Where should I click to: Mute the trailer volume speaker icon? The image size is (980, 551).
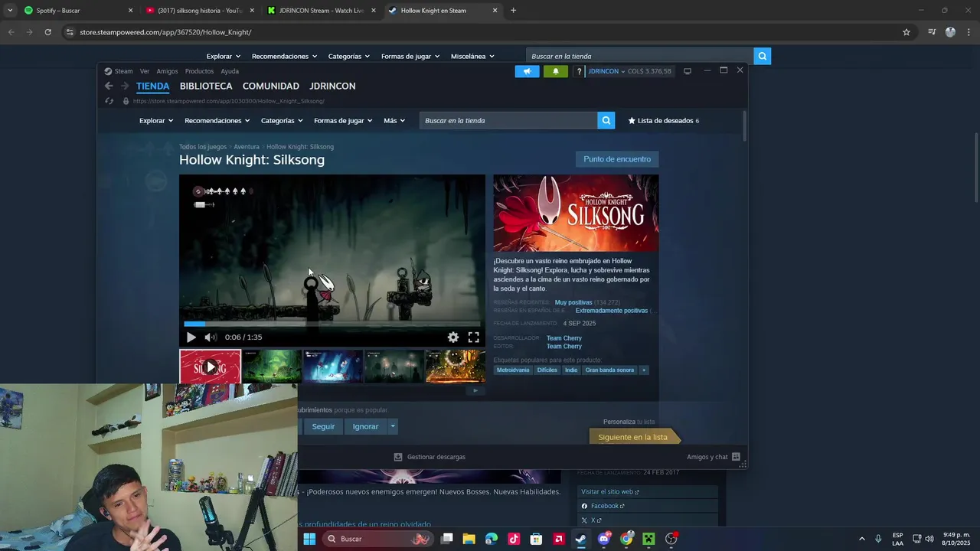211,337
